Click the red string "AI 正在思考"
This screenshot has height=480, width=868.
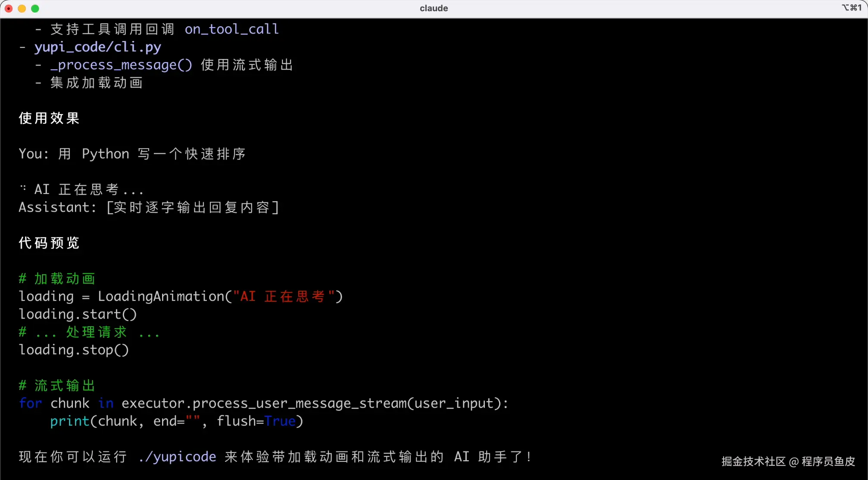(284, 296)
